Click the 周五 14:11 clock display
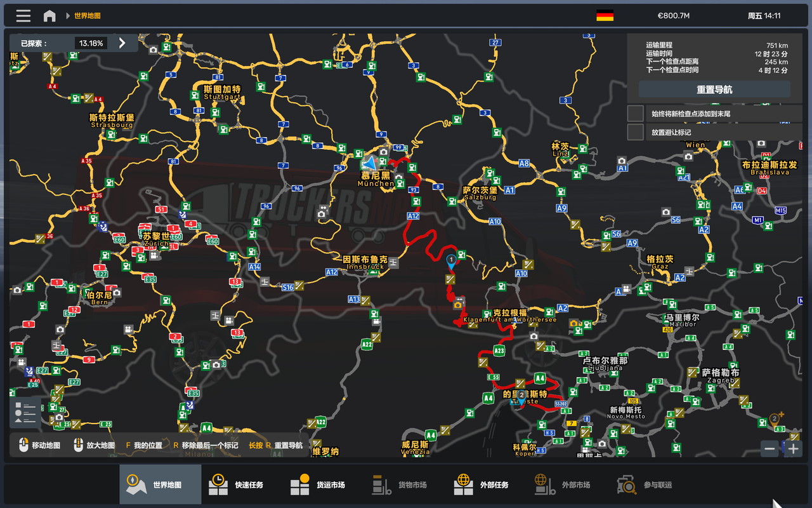This screenshot has width=812, height=508. click(764, 16)
